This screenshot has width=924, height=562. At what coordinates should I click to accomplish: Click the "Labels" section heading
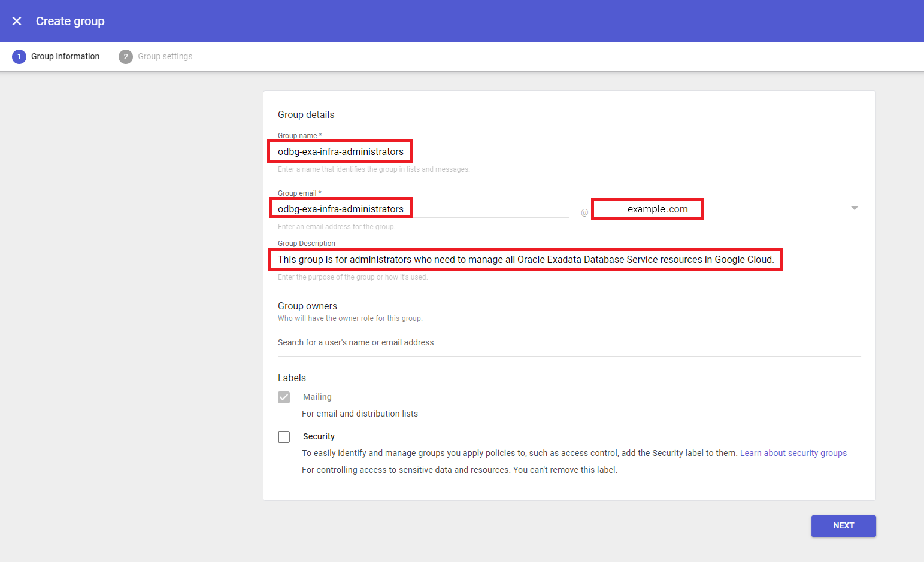click(292, 378)
